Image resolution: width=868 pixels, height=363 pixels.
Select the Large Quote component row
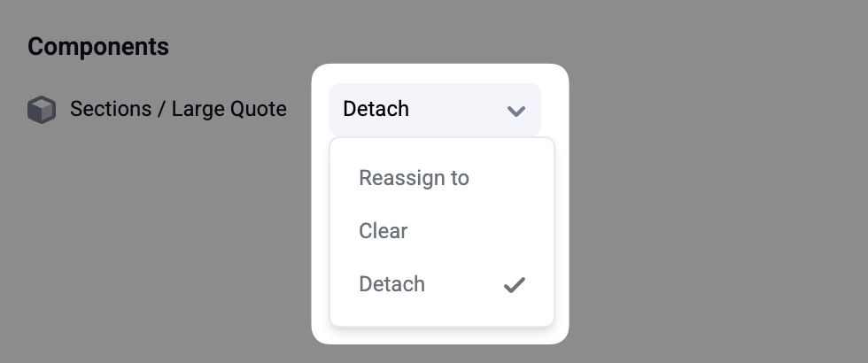pos(178,110)
